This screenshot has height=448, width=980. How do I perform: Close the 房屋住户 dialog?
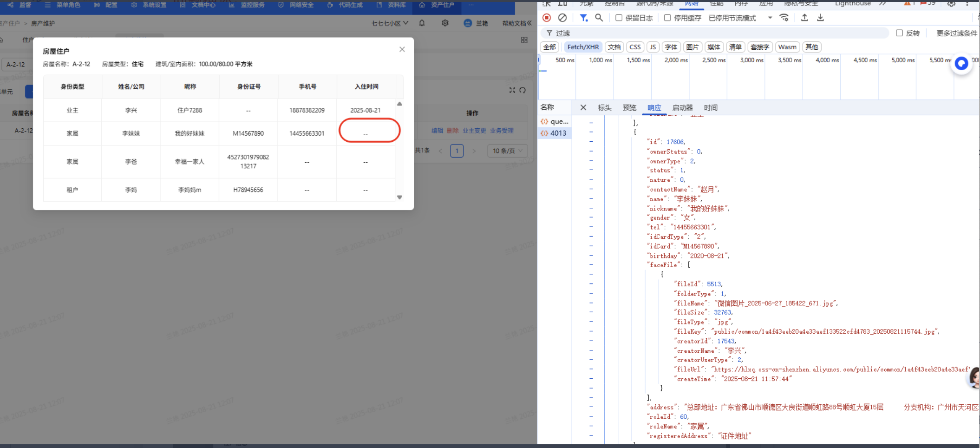[x=402, y=49]
